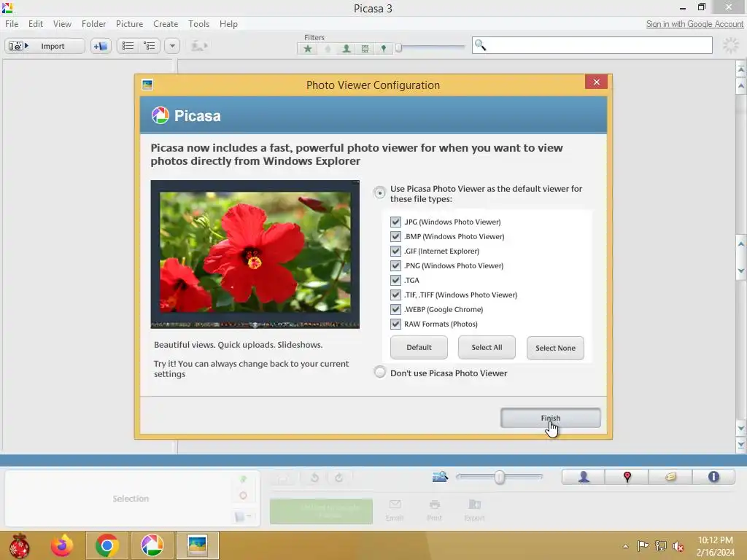Uncheck the .TIF, .TIFF file type checkbox
The height and width of the screenshot is (560, 747).
tap(395, 295)
